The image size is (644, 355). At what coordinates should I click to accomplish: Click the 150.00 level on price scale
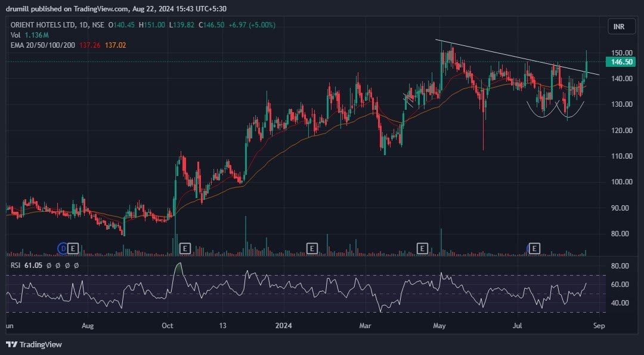(620, 53)
